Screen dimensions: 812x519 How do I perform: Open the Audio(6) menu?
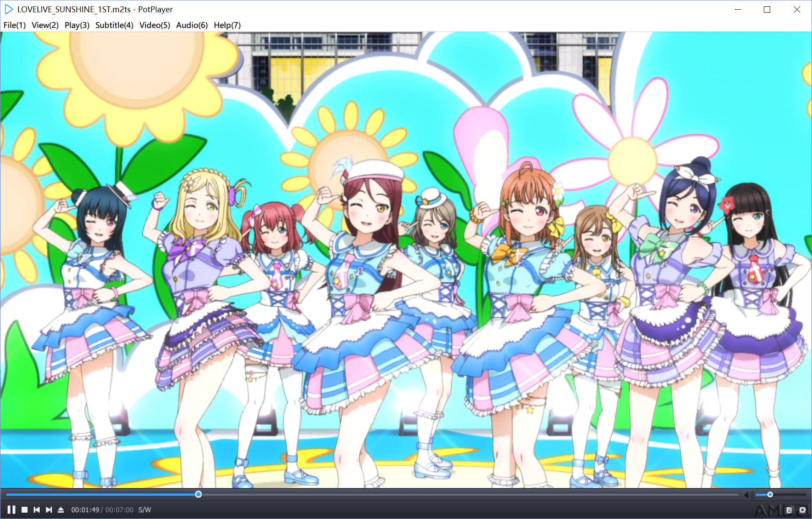[x=192, y=25]
